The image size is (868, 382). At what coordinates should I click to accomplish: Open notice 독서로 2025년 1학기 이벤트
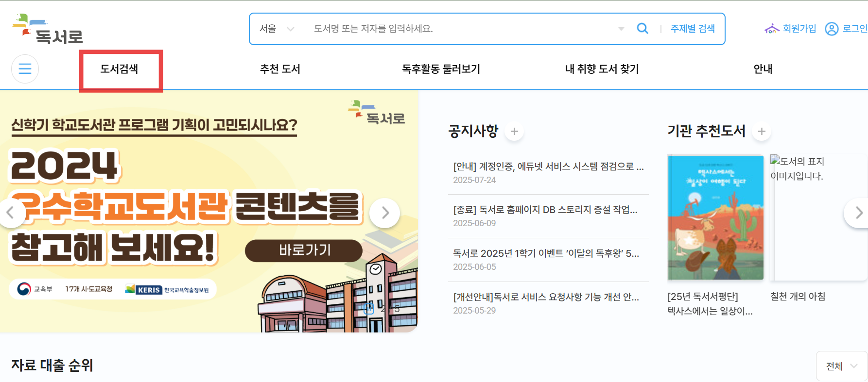pyautogui.click(x=546, y=253)
